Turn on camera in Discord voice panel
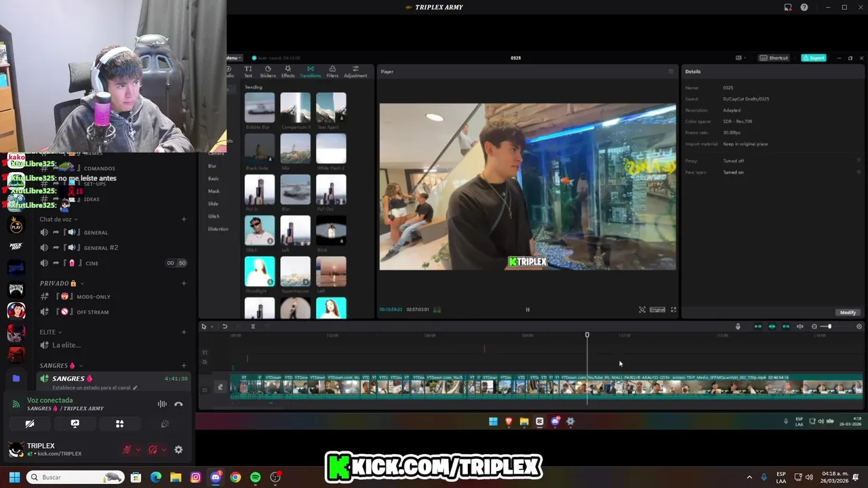The height and width of the screenshot is (488, 868). click(30, 424)
